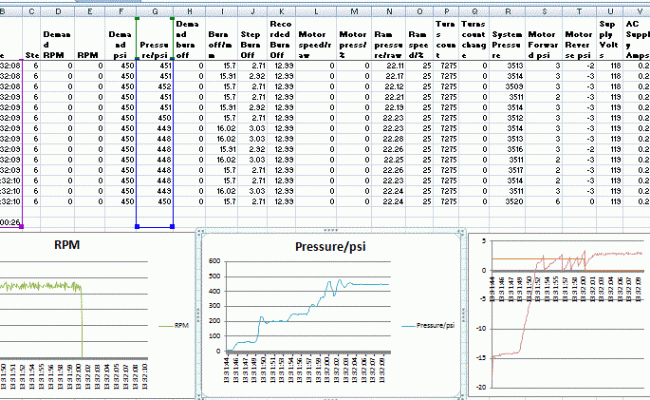Select the ram pressure cell 22.17
Viewport: 650px width, 400px height.
(x=389, y=76)
